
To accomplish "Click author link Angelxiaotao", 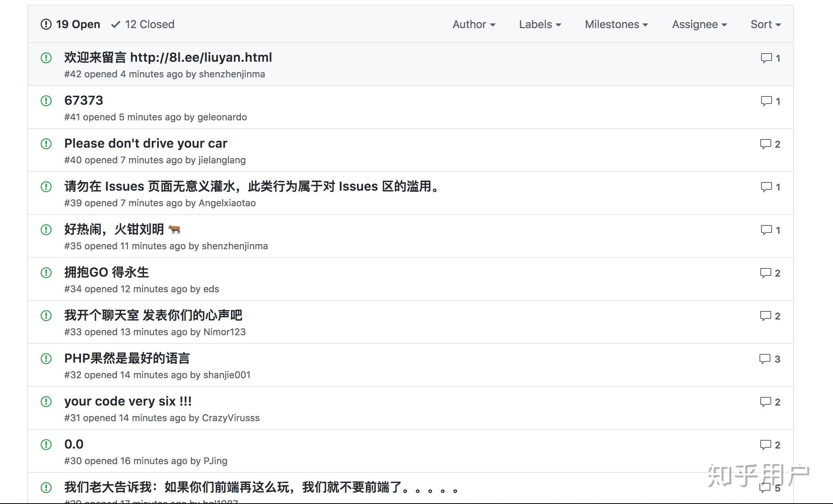I will pos(227,203).
